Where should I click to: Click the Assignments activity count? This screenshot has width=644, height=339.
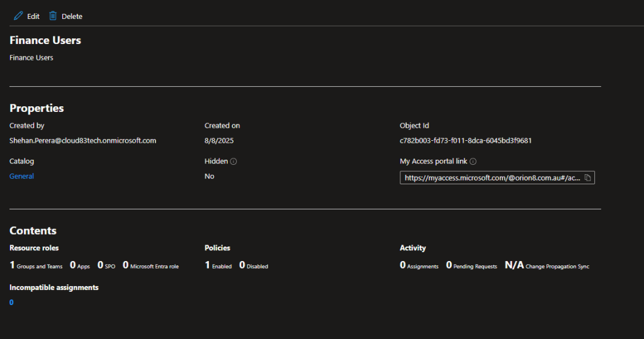click(402, 265)
